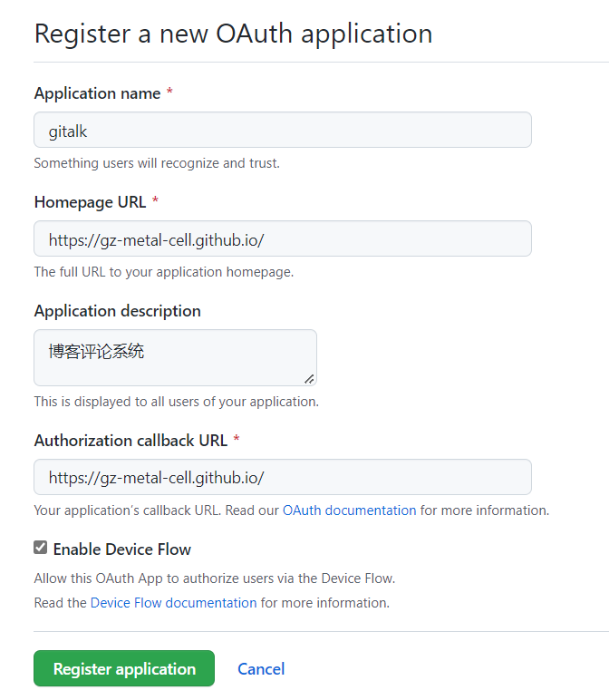The height and width of the screenshot is (700, 609).
Task: Click the Application description text area
Action: coord(175,357)
